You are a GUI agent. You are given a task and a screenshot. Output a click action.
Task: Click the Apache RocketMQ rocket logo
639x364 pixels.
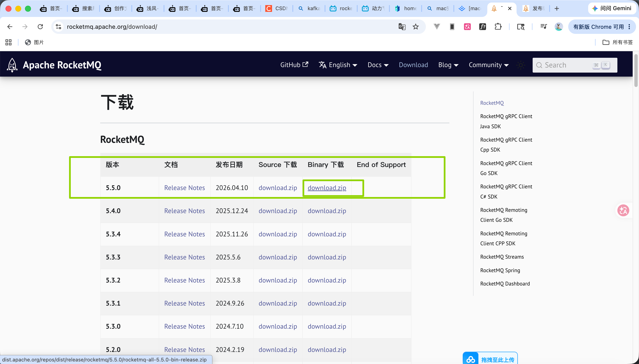pos(12,65)
